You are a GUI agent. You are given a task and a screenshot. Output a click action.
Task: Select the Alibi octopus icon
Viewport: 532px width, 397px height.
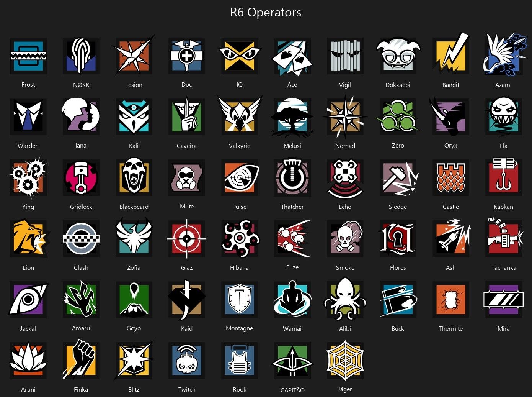(x=345, y=299)
